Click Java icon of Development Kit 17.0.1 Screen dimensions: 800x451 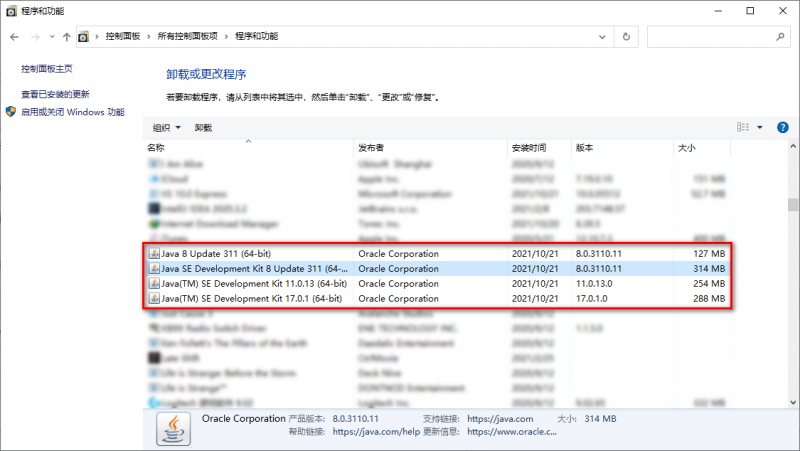pos(154,298)
